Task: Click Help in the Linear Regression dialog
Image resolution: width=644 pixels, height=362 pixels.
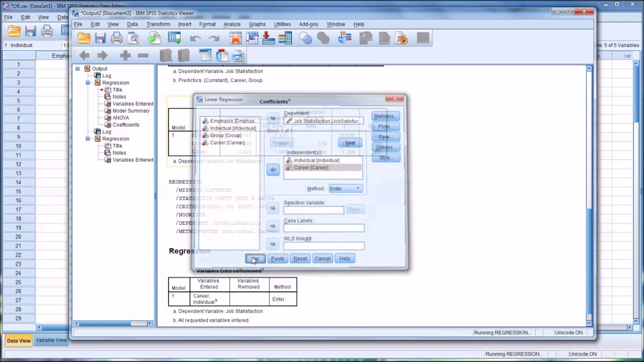Action: [345, 258]
